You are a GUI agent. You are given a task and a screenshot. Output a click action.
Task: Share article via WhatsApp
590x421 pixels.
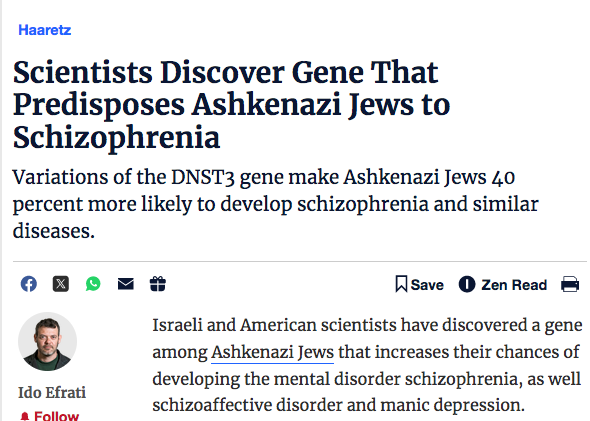pos(93,284)
